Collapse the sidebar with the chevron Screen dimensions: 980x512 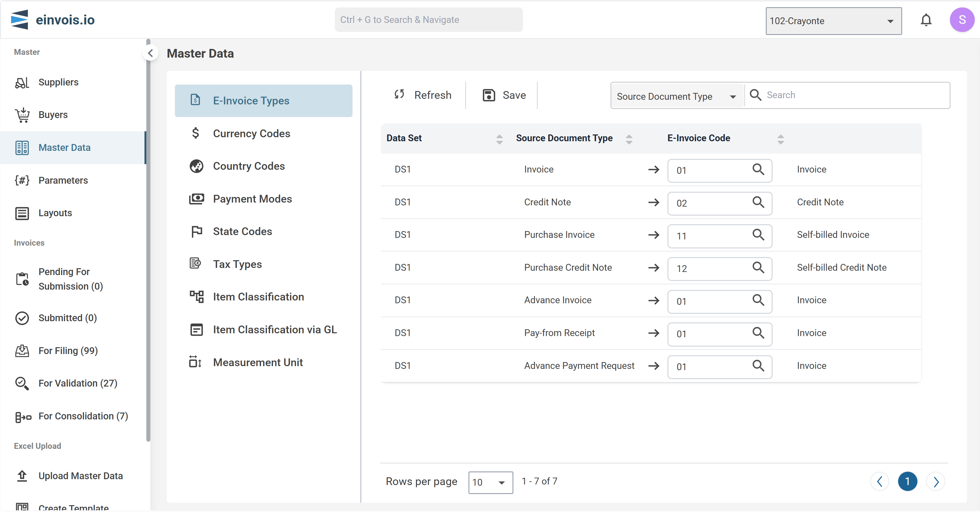tap(151, 53)
